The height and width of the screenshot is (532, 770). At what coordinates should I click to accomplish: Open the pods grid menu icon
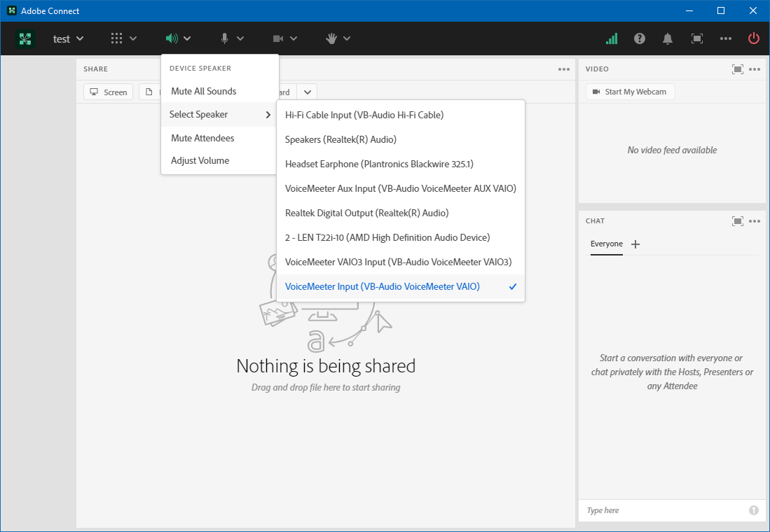tap(116, 38)
